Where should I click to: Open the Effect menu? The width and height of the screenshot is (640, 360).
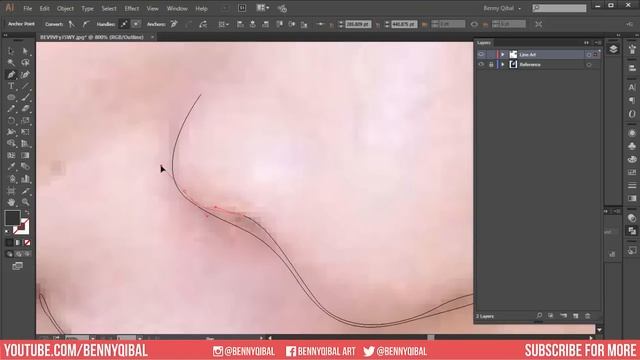coord(131,8)
